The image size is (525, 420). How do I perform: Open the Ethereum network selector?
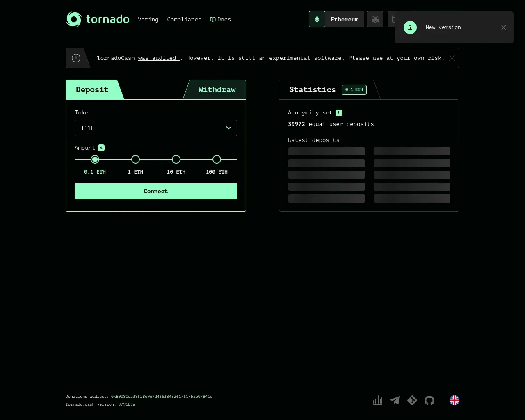click(x=337, y=19)
